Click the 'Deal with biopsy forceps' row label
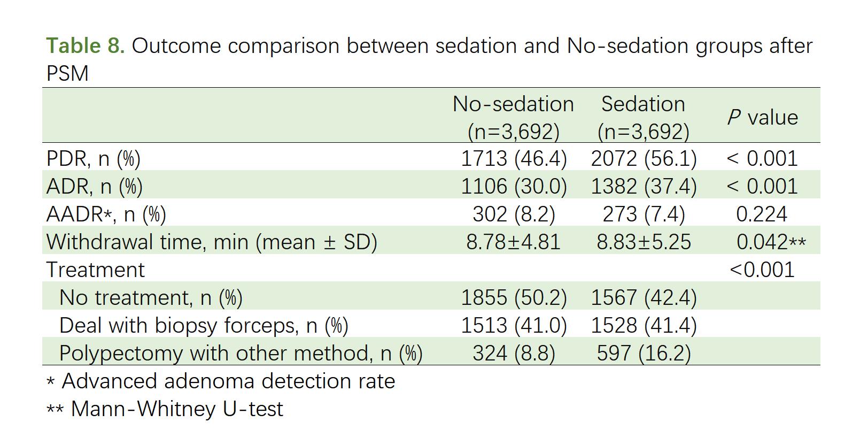The height and width of the screenshot is (445, 868). pos(204,326)
